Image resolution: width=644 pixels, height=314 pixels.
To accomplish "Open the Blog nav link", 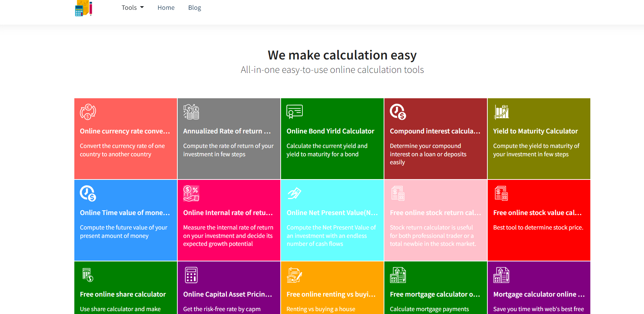I will [x=194, y=8].
